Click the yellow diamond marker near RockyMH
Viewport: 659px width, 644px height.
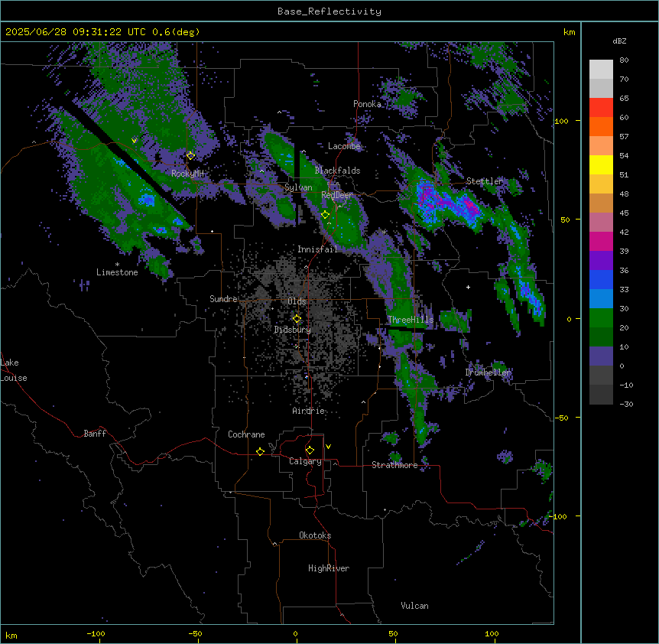click(190, 155)
